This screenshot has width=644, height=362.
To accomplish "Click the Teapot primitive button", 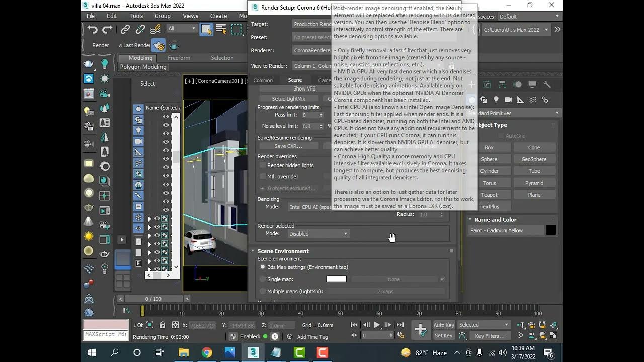I will point(489,195).
